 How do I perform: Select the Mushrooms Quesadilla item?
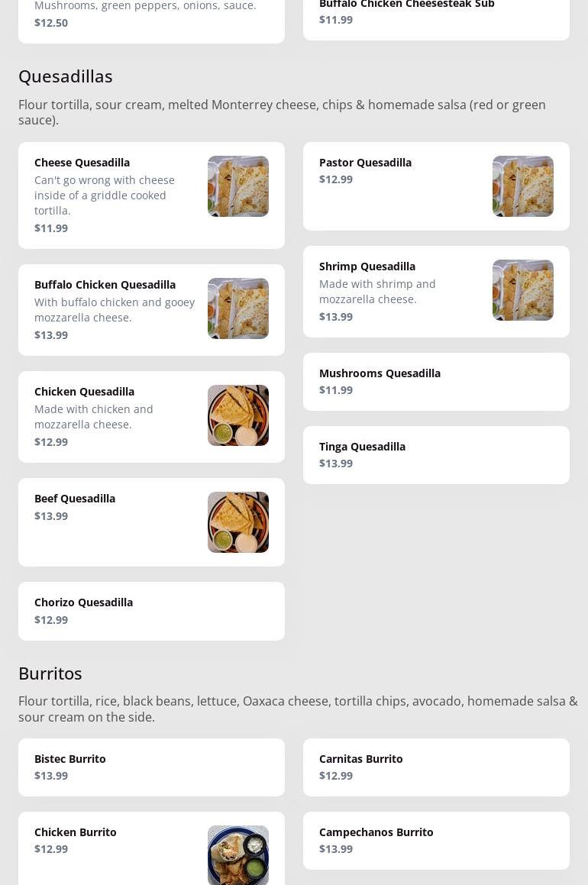(x=436, y=382)
